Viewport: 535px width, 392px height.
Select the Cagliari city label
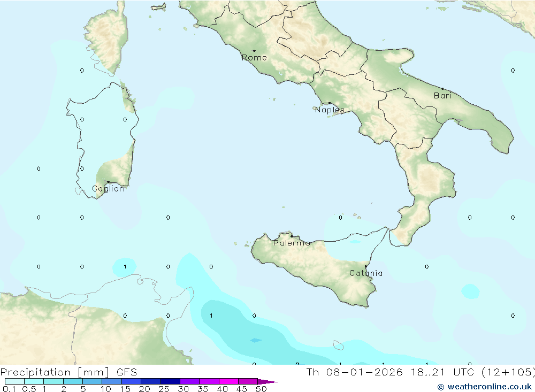point(109,189)
